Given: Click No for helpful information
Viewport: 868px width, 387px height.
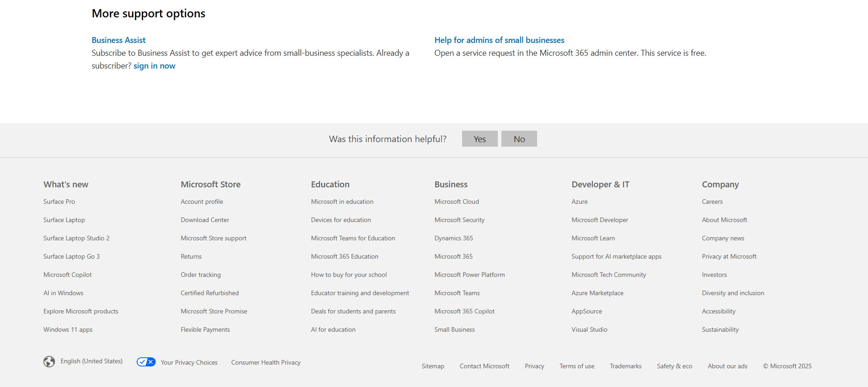Looking at the screenshot, I should tap(519, 139).
